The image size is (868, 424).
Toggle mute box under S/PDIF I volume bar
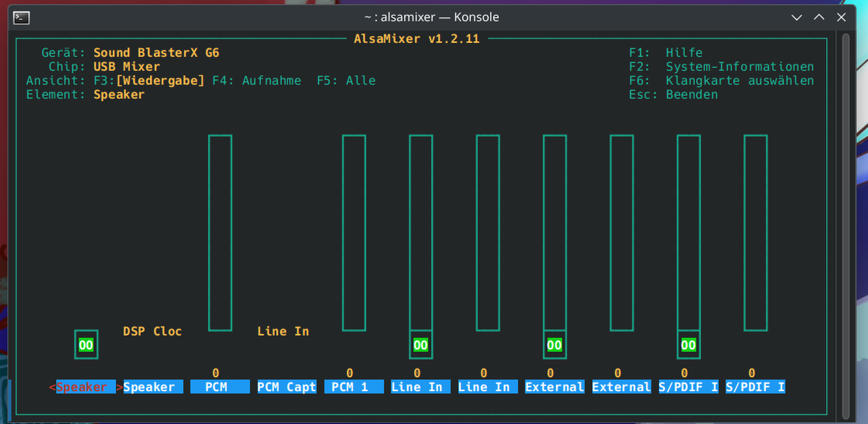689,345
